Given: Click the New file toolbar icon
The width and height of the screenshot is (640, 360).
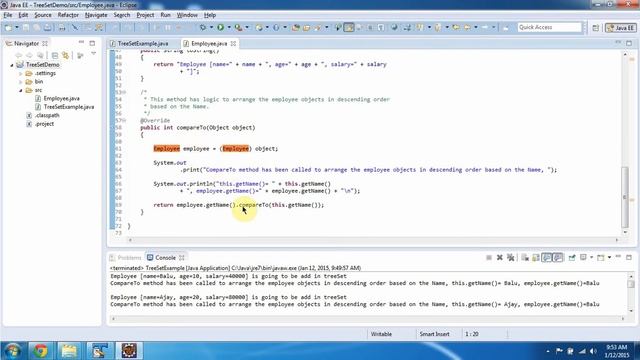Looking at the screenshot, I should pos(8,27).
